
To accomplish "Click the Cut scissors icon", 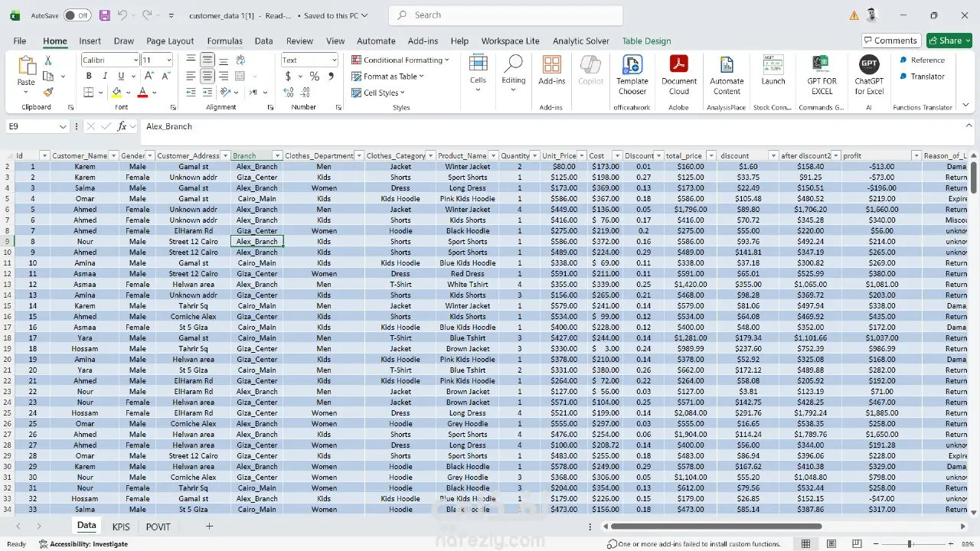I will [x=48, y=60].
